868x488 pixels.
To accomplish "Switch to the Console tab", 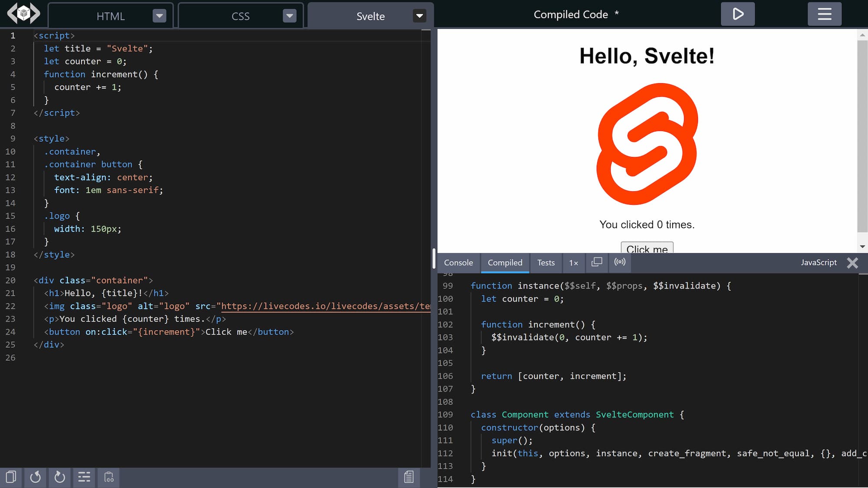I will point(458,262).
